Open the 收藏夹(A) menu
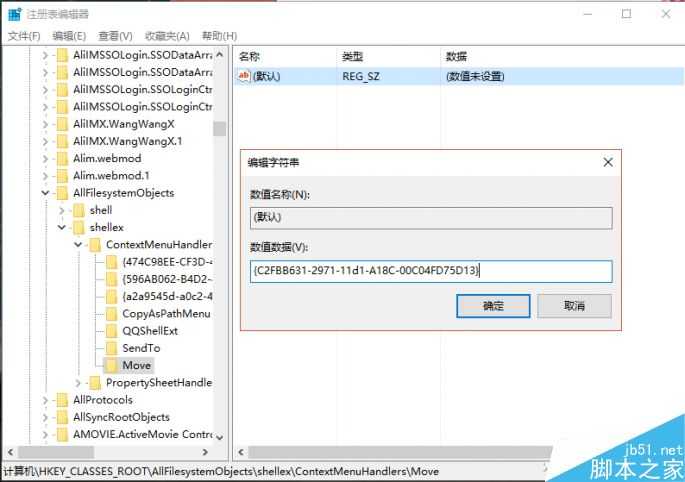Screen dimensions: 685x482 point(167,36)
